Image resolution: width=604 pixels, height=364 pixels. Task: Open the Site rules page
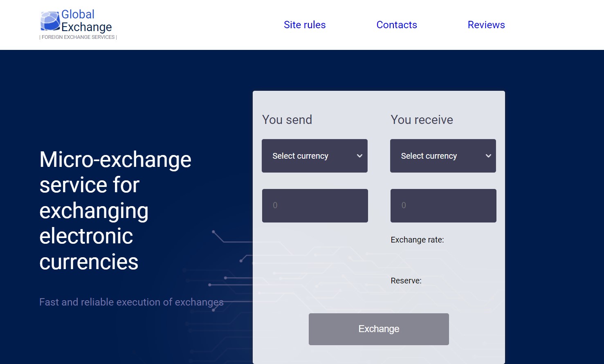pyautogui.click(x=305, y=25)
